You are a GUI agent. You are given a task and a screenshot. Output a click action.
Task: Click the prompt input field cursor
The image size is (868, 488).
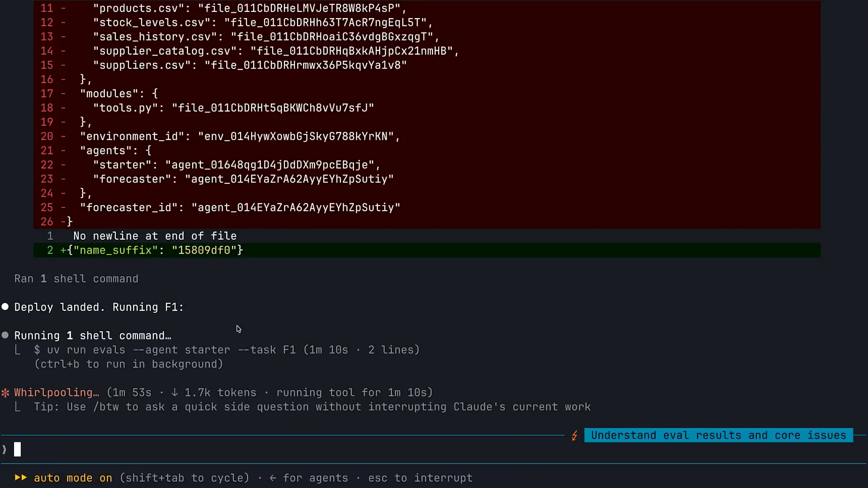pos(17,449)
